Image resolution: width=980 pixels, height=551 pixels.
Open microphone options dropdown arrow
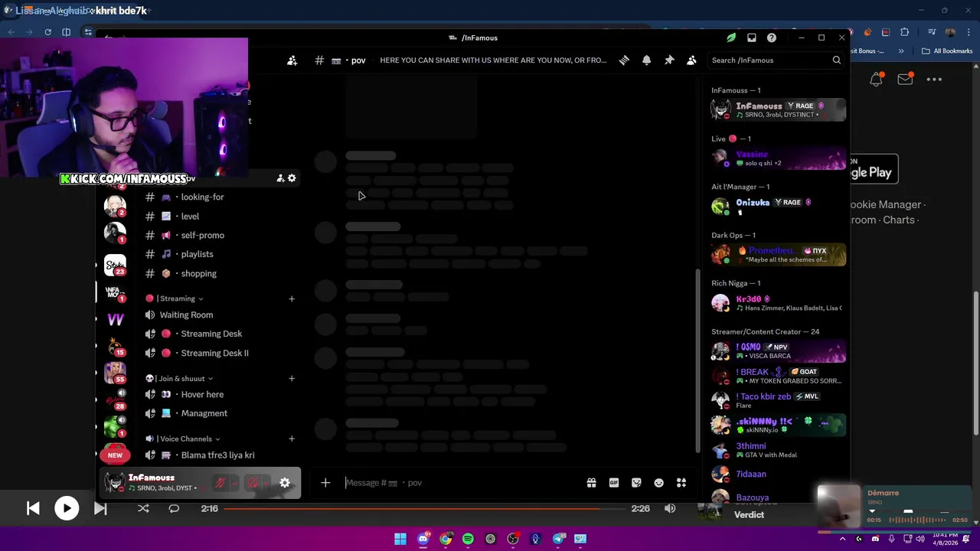pos(234,483)
